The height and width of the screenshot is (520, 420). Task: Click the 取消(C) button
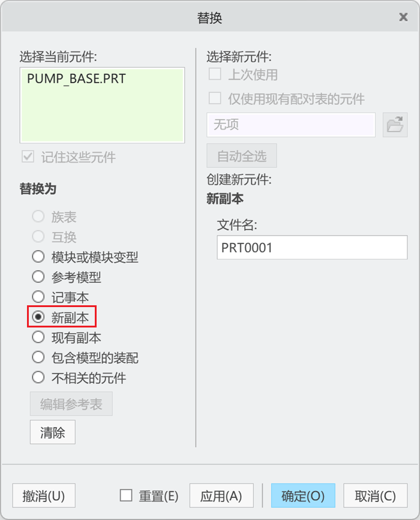tap(375, 495)
